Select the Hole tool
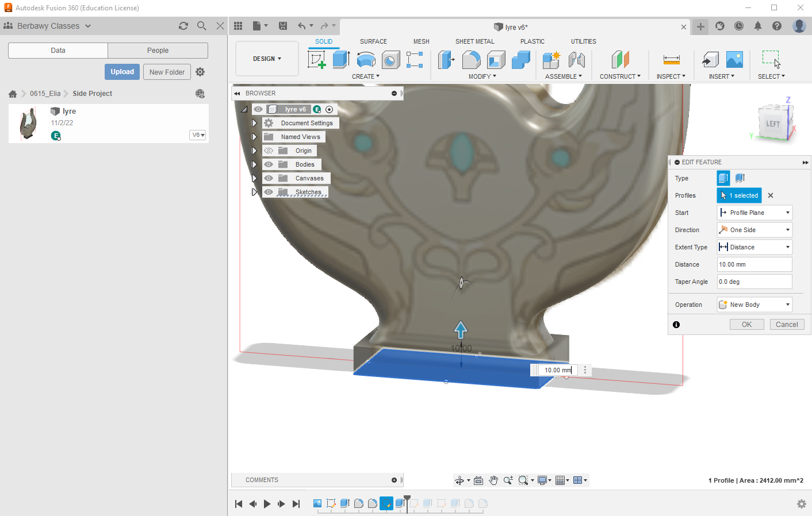 (391, 60)
